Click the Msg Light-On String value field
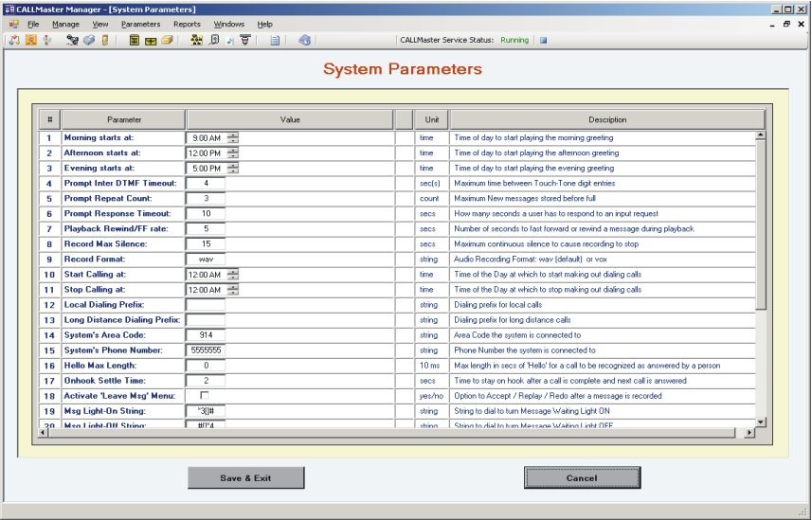Screen dimensions: 812x520 [x=206, y=411]
